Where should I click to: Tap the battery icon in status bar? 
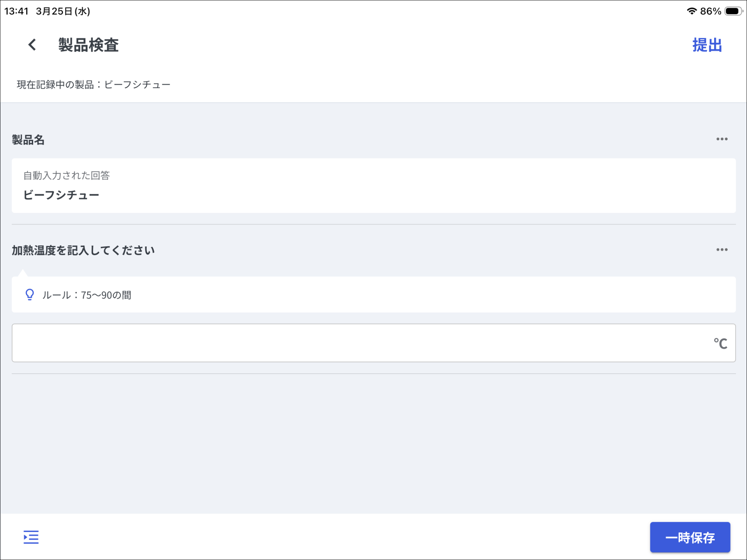point(733,11)
